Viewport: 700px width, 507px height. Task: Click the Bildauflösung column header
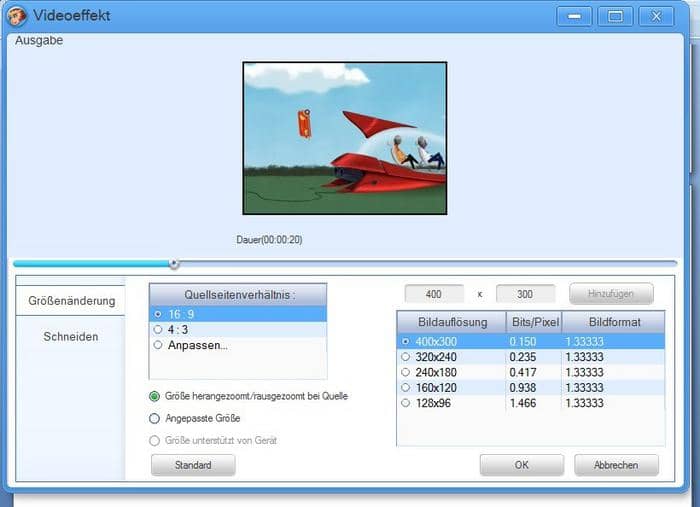pyautogui.click(x=452, y=322)
